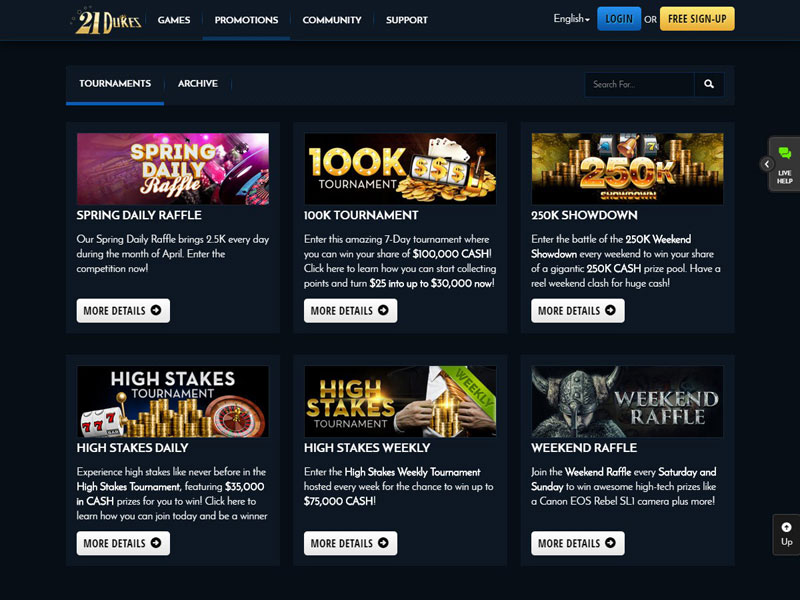Click the Free Sign-Up button

pos(697,19)
